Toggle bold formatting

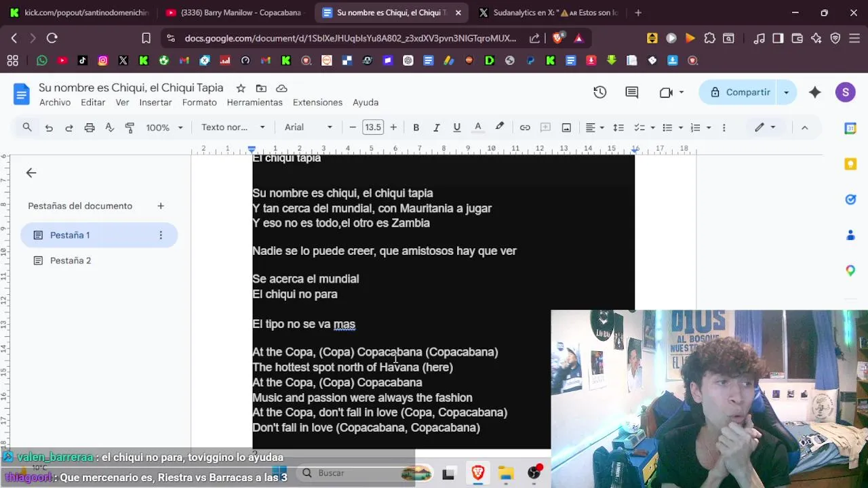click(x=416, y=127)
